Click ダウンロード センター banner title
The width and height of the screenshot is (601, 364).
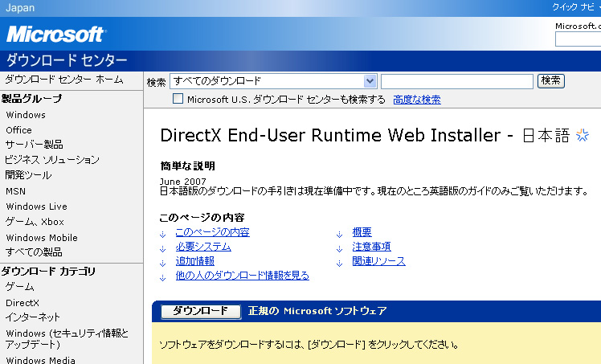[67, 60]
